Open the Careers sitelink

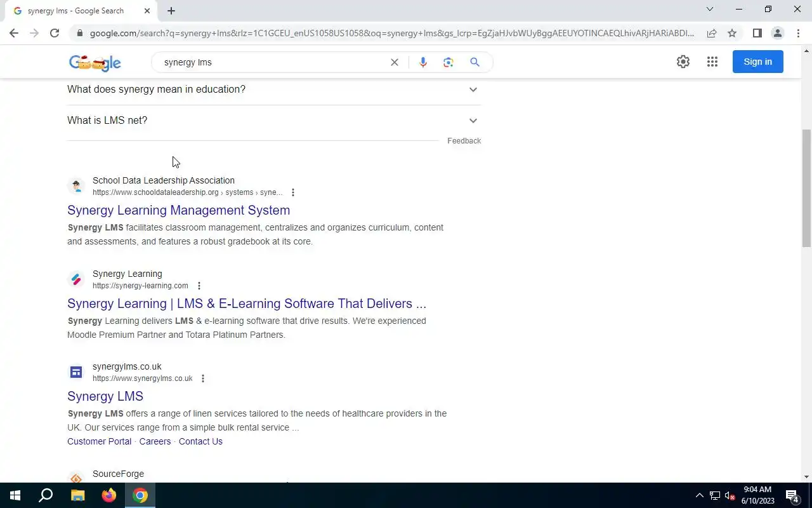[155, 441]
